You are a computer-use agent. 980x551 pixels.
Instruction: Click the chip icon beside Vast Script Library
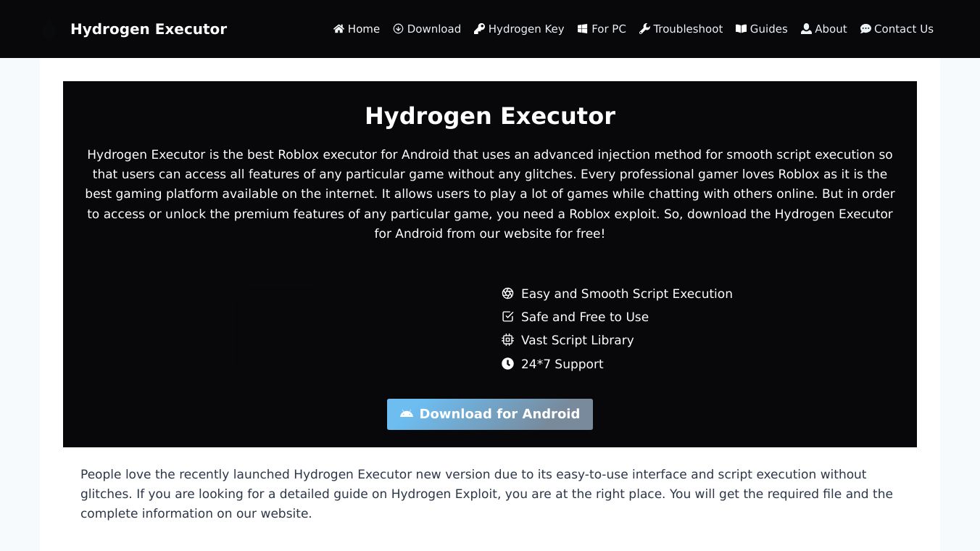pyautogui.click(x=507, y=340)
